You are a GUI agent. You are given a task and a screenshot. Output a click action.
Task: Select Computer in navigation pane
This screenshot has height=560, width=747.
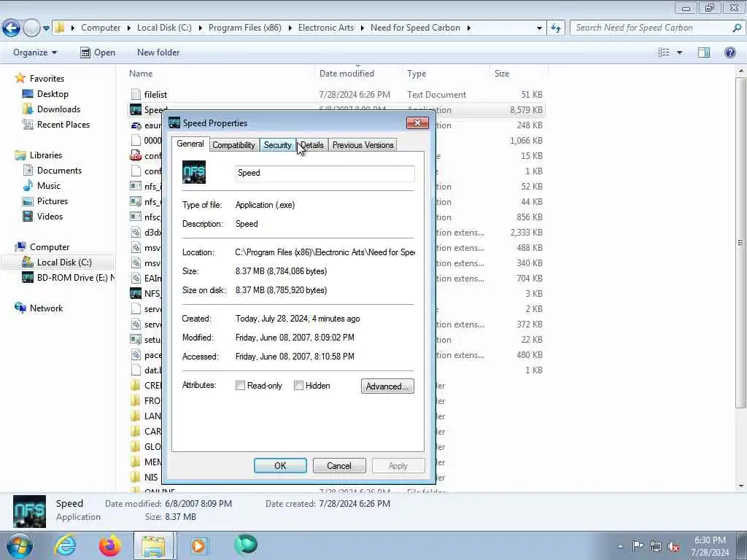50,247
